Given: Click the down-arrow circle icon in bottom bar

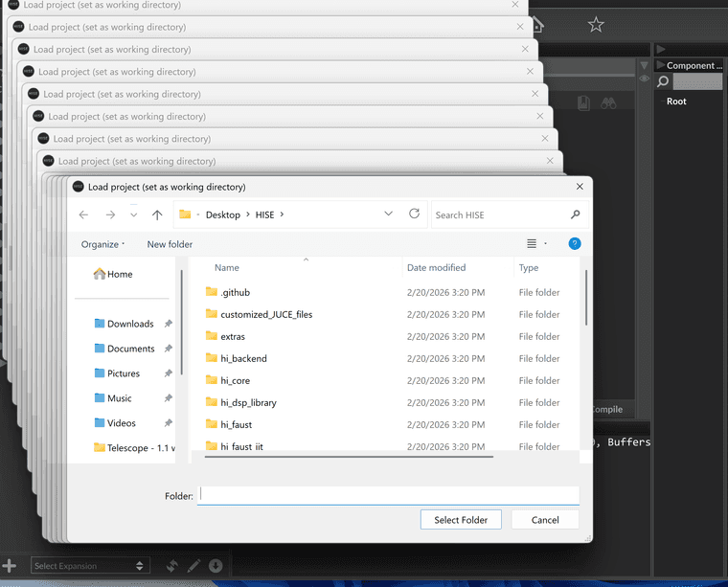Looking at the screenshot, I should pyautogui.click(x=216, y=566).
